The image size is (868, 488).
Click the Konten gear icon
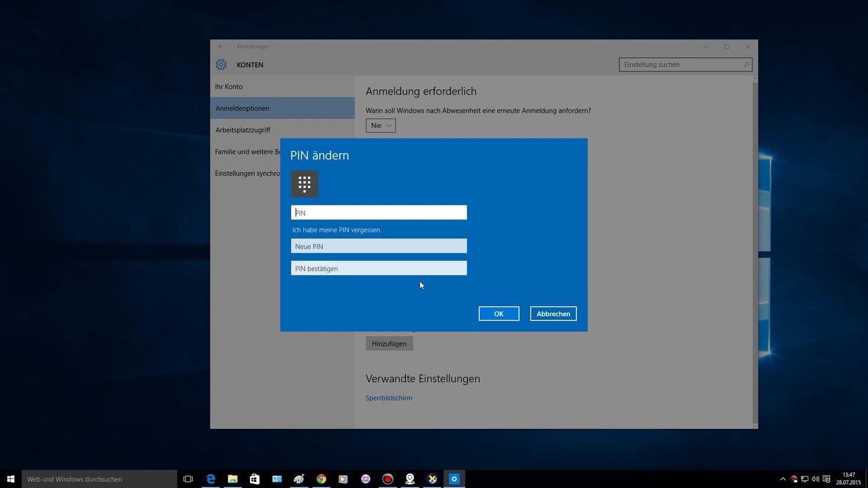pyautogui.click(x=221, y=64)
